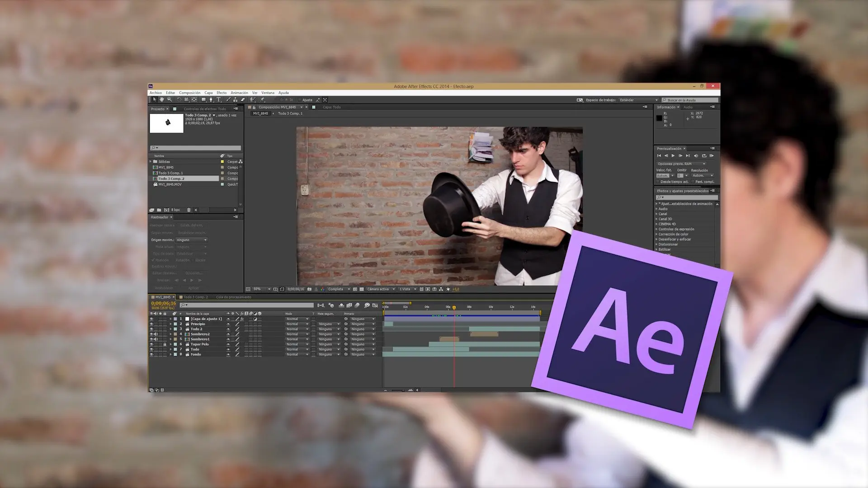Image resolution: width=868 pixels, height=488 pixels.
Task: Select the Unified Camera tool
Action: point(186,100)
